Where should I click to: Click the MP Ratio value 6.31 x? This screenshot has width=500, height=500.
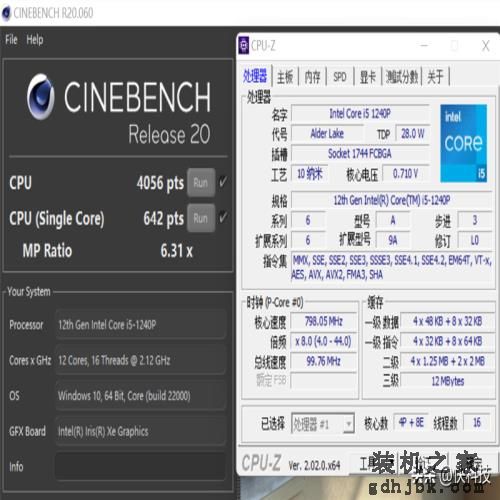(x=177, y=250)
